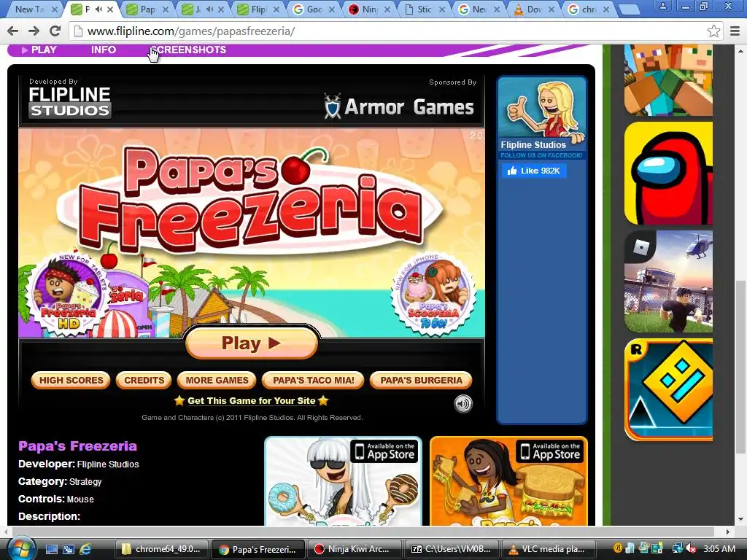Reload the Papa's Freezeria page
The image size is (747, 560).
[x=55, y=31]
